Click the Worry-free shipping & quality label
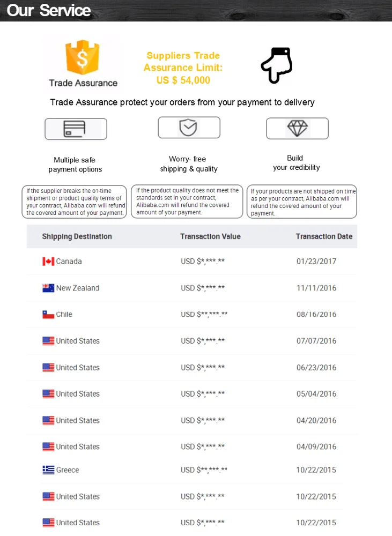 pos(188,164)
